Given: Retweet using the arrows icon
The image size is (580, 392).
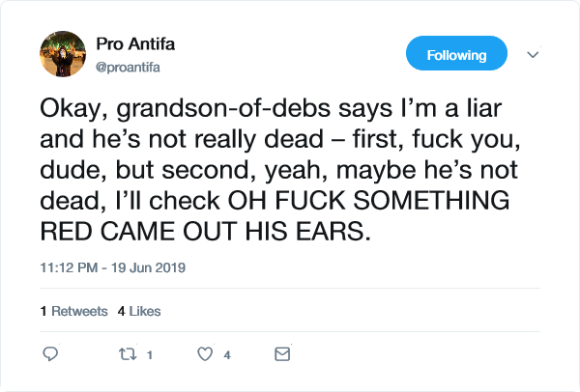Looking at the screenshot, I should pyautogui.click(x=127, y=354).
